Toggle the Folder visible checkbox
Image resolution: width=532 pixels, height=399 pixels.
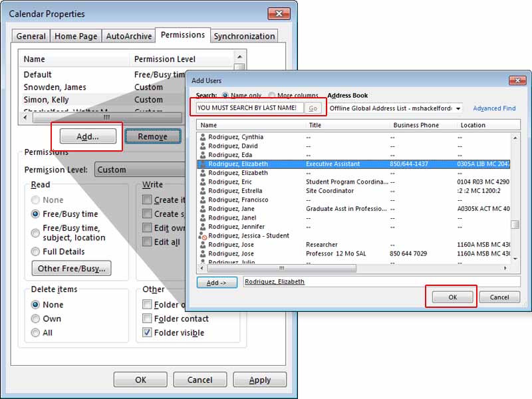(x=148, y=332)
